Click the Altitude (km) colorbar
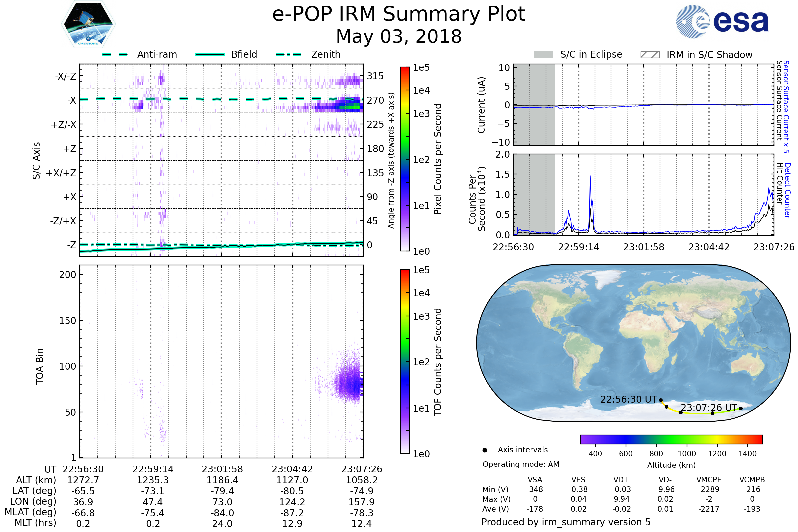The height and width of the screenshot is (532, 798). coord(671,439)
